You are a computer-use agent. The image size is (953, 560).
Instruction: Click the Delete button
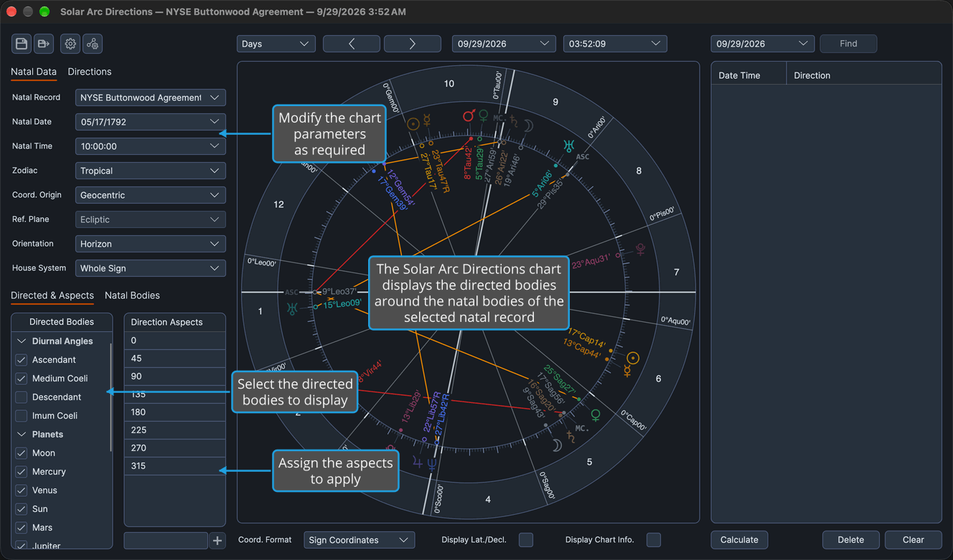click(850, 540)
